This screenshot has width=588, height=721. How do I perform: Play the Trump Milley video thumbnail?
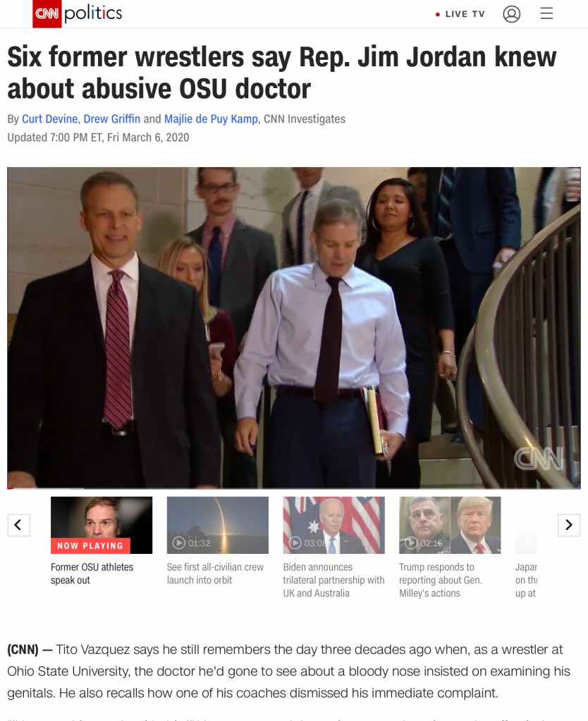450,525
